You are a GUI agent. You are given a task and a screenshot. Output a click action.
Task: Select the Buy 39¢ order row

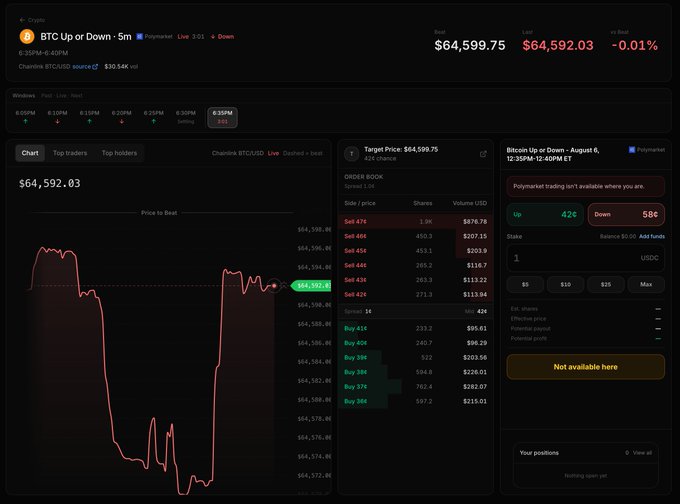415,357
